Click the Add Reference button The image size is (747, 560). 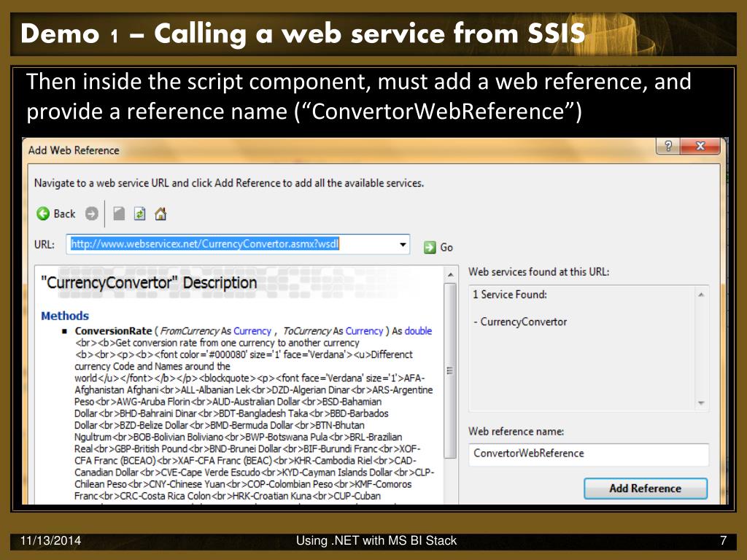(646, 489)
